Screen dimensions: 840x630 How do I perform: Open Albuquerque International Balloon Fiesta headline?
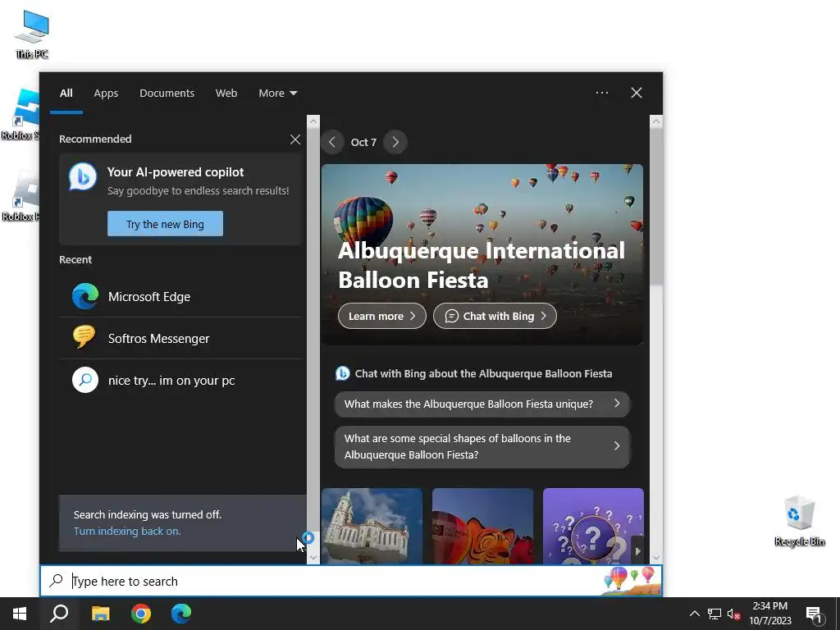(x=481, y=265)
